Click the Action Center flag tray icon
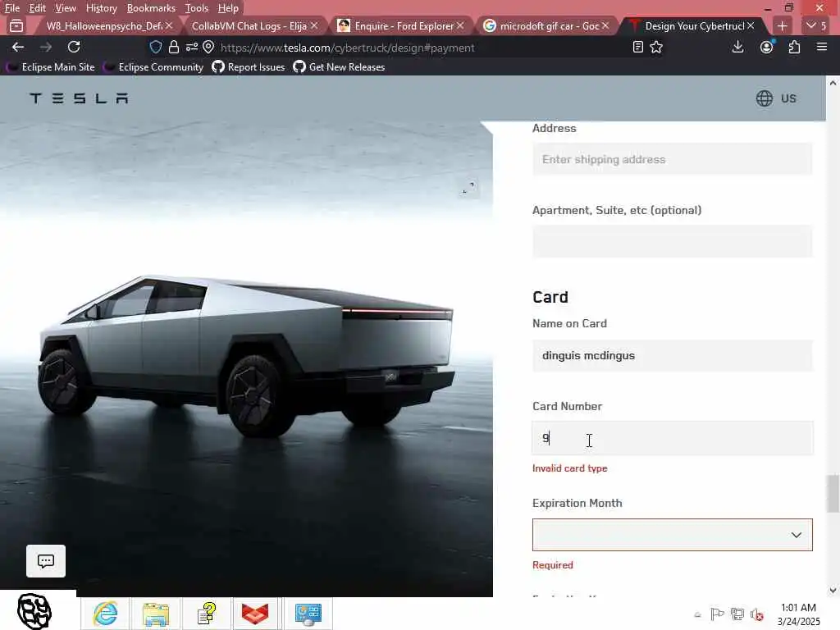840x630 pixels. [x=717, y=614]
